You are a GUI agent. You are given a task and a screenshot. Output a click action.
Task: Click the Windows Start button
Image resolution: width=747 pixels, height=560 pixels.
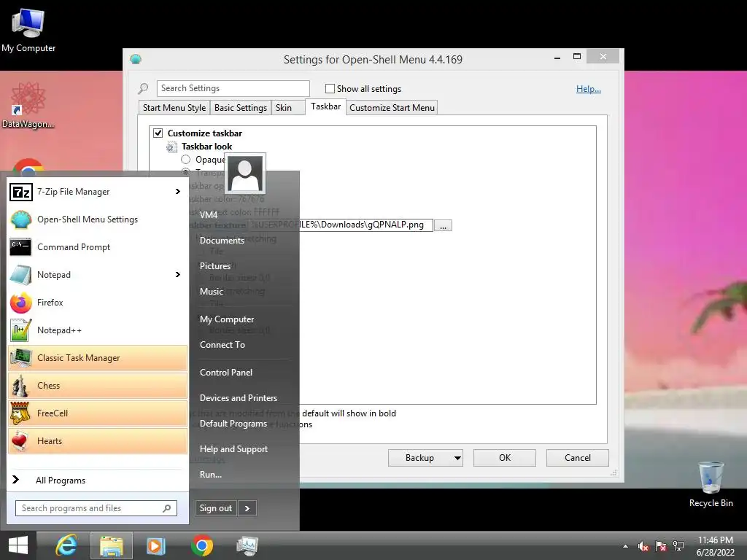click(x=18, y=545)
